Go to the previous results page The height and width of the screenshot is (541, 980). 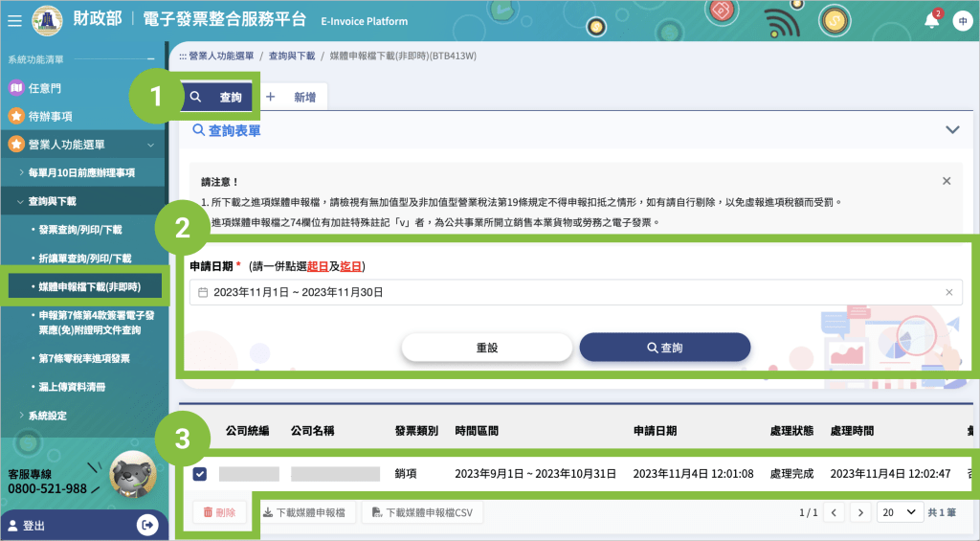(834, 513)
